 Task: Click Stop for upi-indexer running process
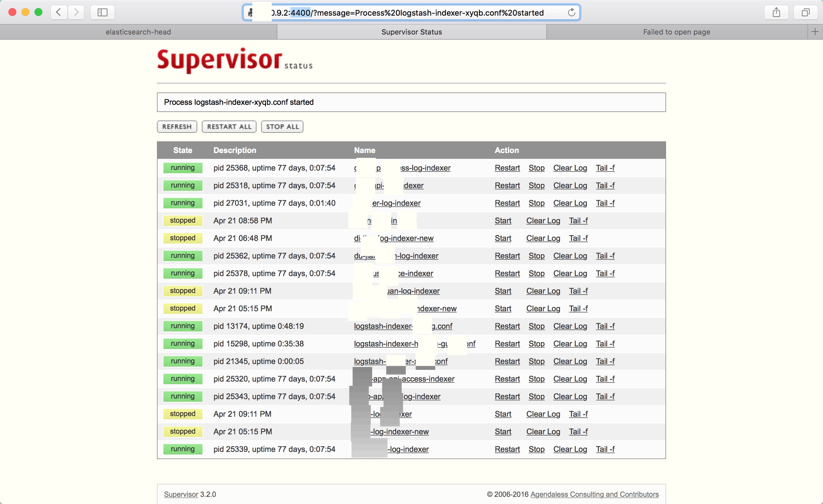pyautogui.click(x=536, y=185)
